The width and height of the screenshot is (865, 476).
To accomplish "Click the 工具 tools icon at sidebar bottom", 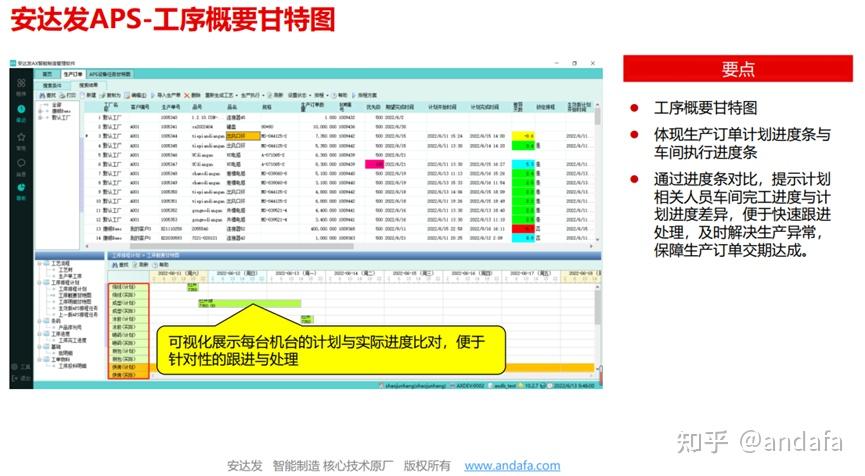I will [x=14, y=367].
